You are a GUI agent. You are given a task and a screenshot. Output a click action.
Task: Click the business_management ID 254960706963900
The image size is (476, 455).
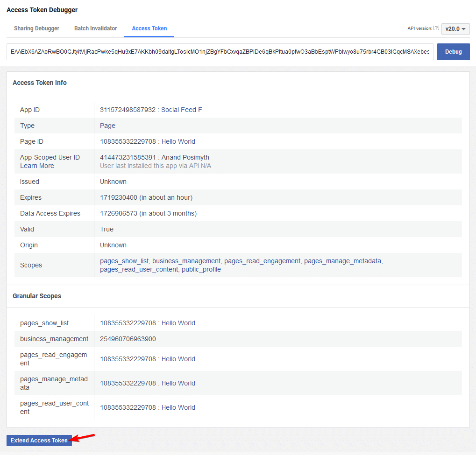point(128,339)
